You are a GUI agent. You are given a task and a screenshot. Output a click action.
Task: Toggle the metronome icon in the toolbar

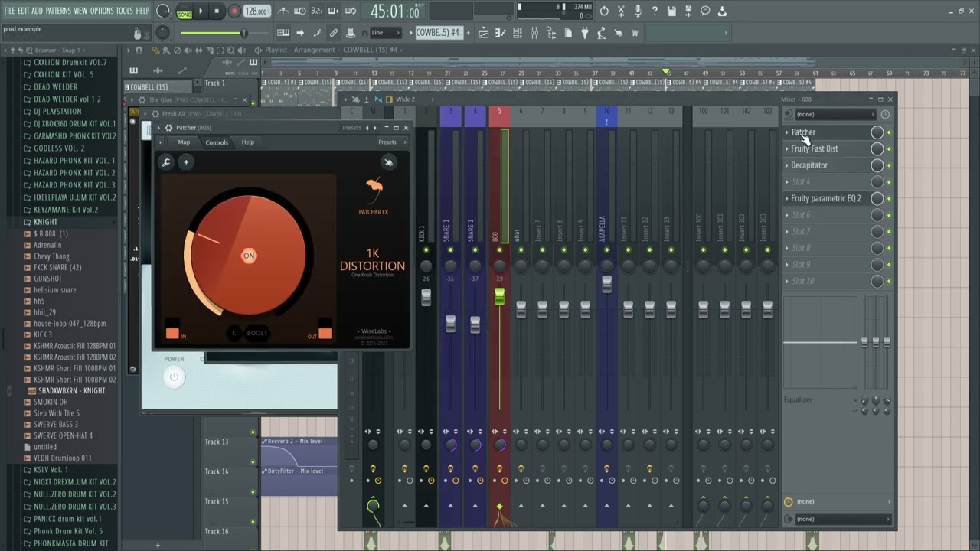click(283, 11)
